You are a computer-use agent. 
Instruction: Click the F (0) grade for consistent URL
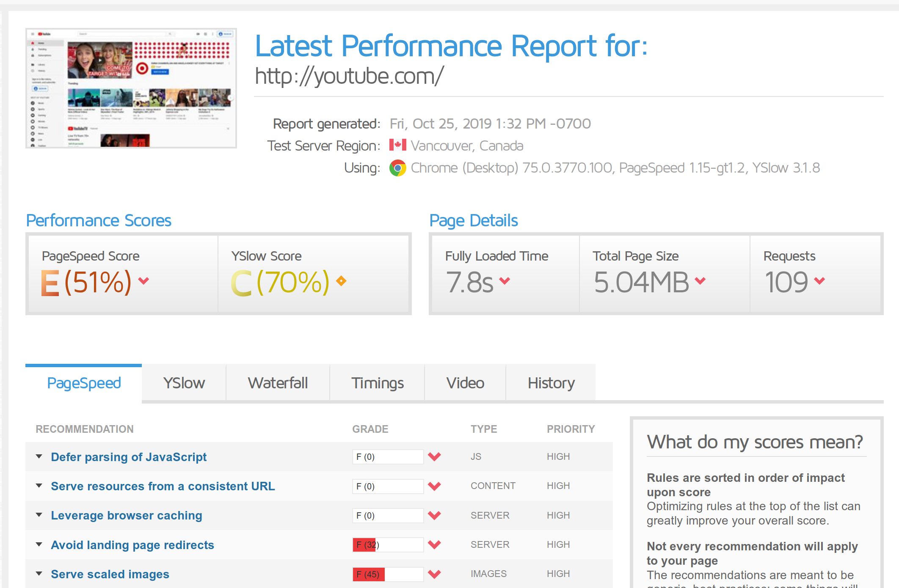(x=388, y=486)
